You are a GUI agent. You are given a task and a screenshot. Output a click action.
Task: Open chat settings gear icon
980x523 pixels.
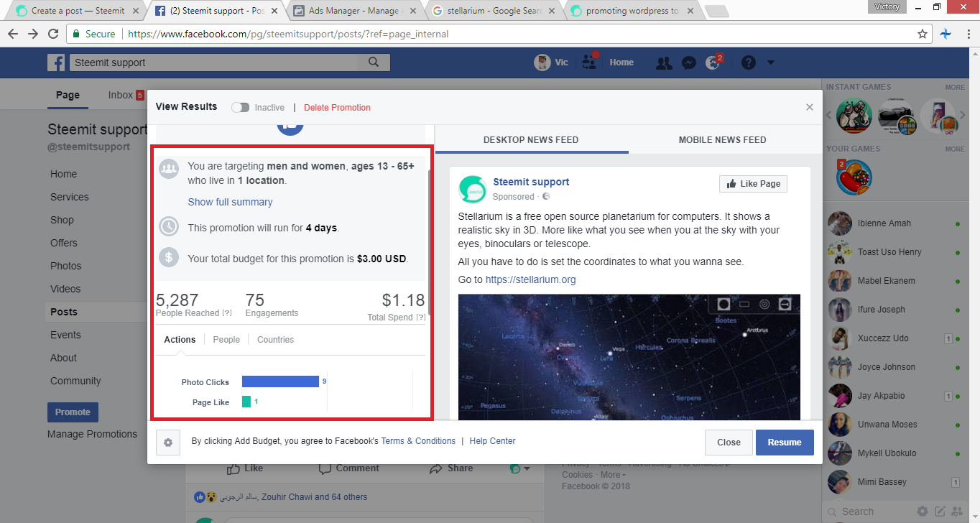[922, 512]
